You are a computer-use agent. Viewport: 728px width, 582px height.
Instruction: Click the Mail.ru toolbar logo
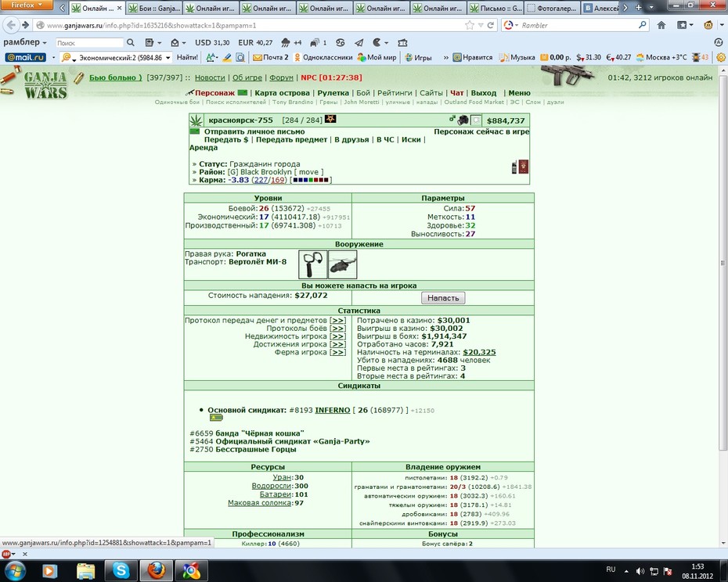tap(26, 58)
